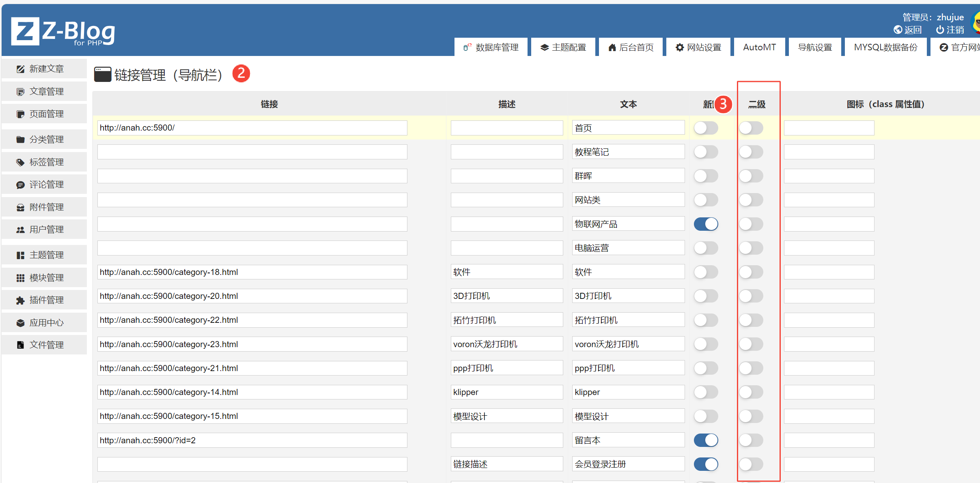Click the page management icon
This screenshot has height=483, width=980.
(x=20, y=114)
